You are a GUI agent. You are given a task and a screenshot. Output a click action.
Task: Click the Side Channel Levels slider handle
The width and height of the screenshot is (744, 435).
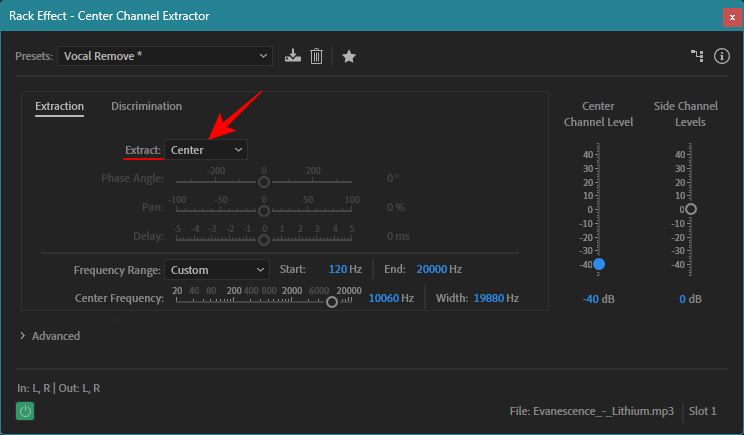point(690,209)
